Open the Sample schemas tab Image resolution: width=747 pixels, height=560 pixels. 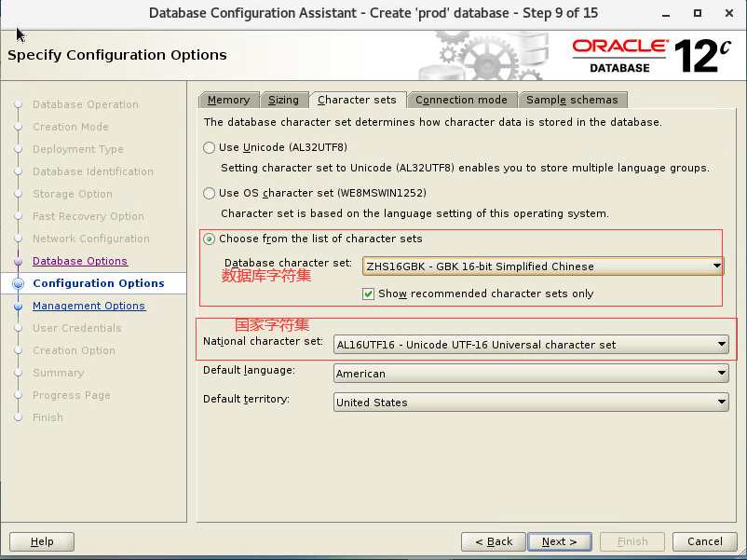pos(572,100)
